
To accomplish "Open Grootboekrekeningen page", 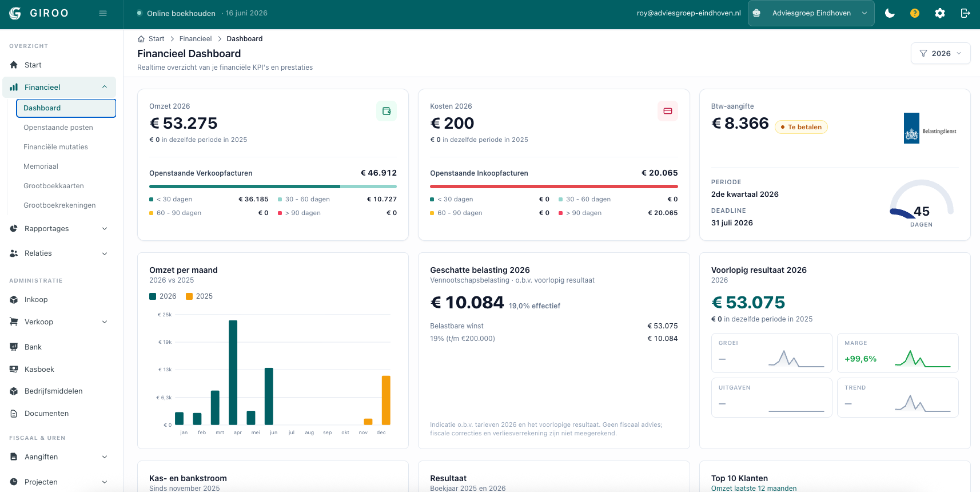I will point(59,205).
